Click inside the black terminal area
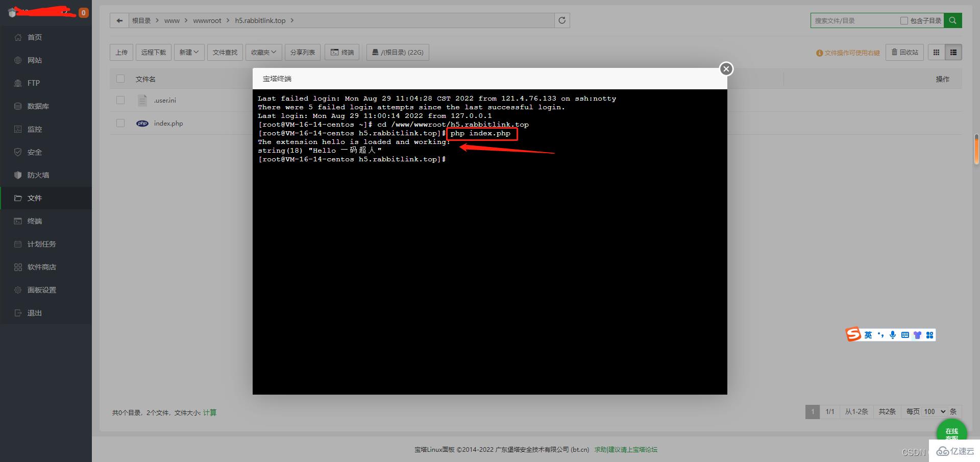The height and width of the screenshot is (462, 980). pyautogui.click(x=490, y=241)
